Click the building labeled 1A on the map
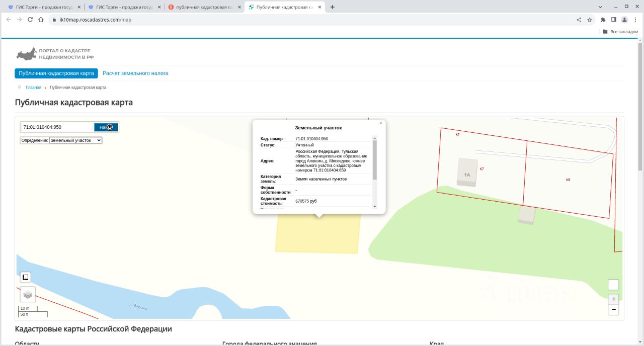Image resolution: width=644 pixels, height=346 pixels. coord(467,172)
